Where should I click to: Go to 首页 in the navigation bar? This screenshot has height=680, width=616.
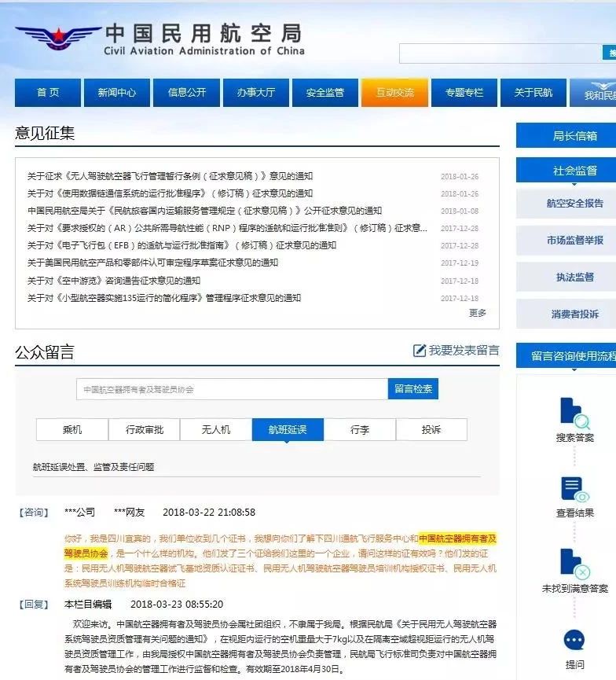tap(48, 93)
